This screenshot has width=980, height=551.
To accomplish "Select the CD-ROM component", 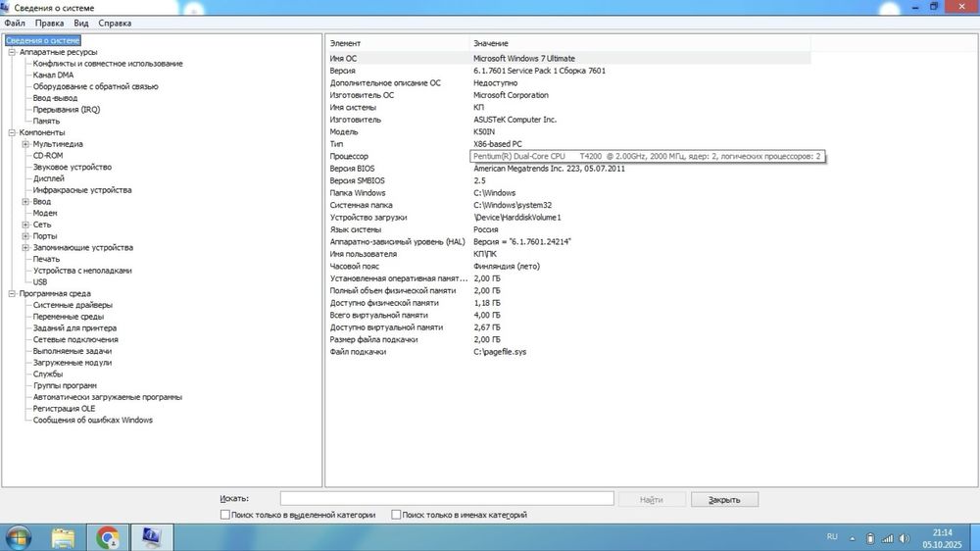I will 47,156.
